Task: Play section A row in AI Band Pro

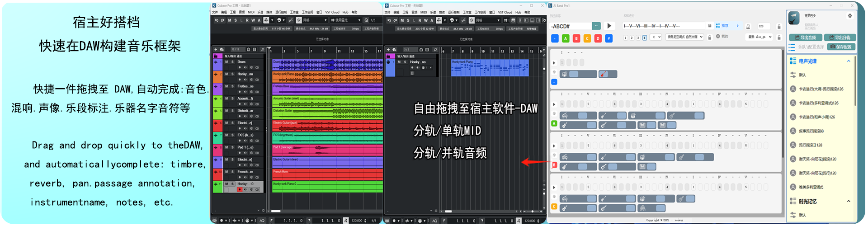Action: pos(554,104)
